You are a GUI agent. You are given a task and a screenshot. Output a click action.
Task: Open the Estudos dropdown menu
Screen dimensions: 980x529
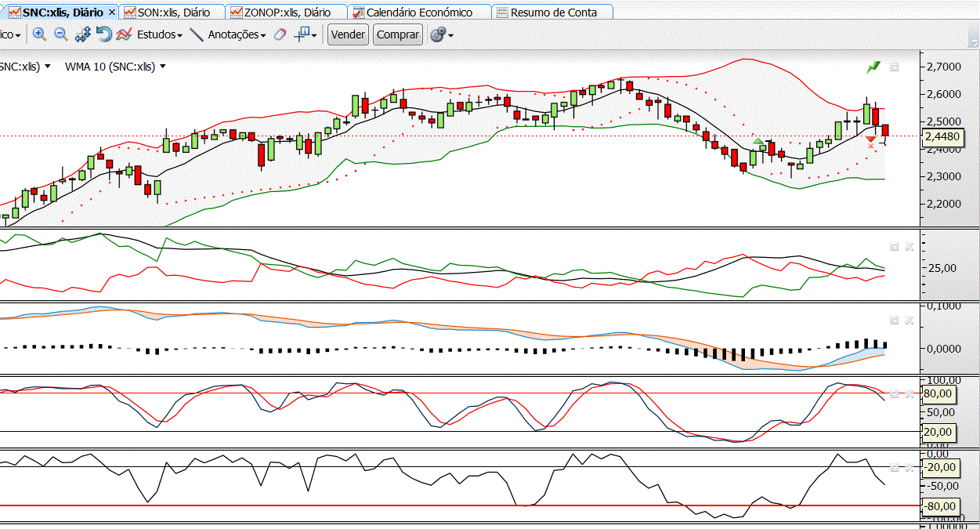[x=160, y=34]
